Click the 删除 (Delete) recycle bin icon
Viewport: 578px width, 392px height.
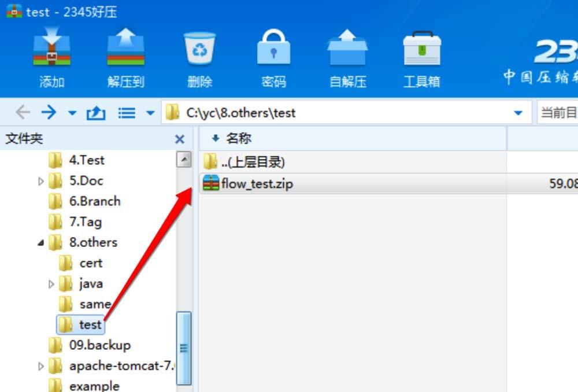199,48
